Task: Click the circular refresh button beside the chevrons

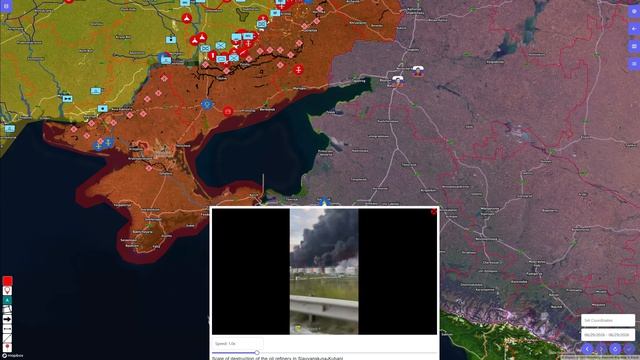Action: pos(615,349)
